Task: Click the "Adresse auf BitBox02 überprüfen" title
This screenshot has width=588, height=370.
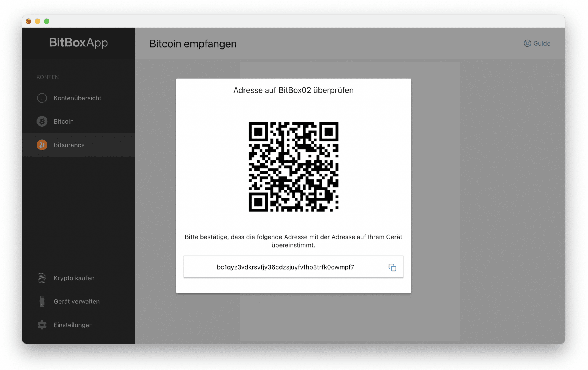Action: pos(293,90)
